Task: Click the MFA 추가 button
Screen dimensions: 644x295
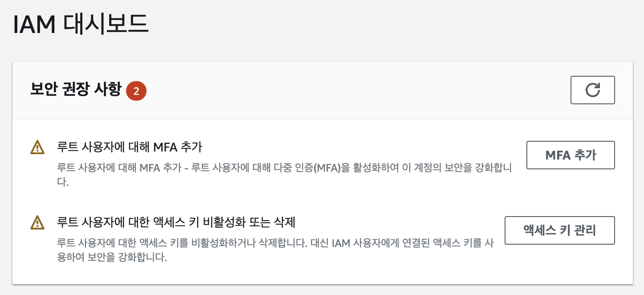Action: [x=571, y=155]
